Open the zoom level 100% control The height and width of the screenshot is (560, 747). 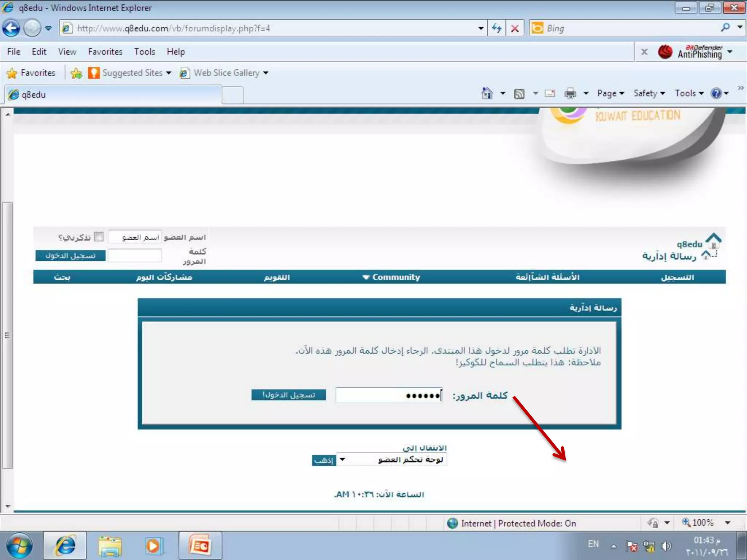706,523
